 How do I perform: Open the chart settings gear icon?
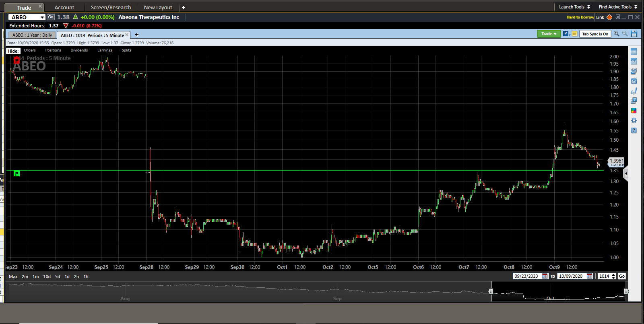click(634, 121)
